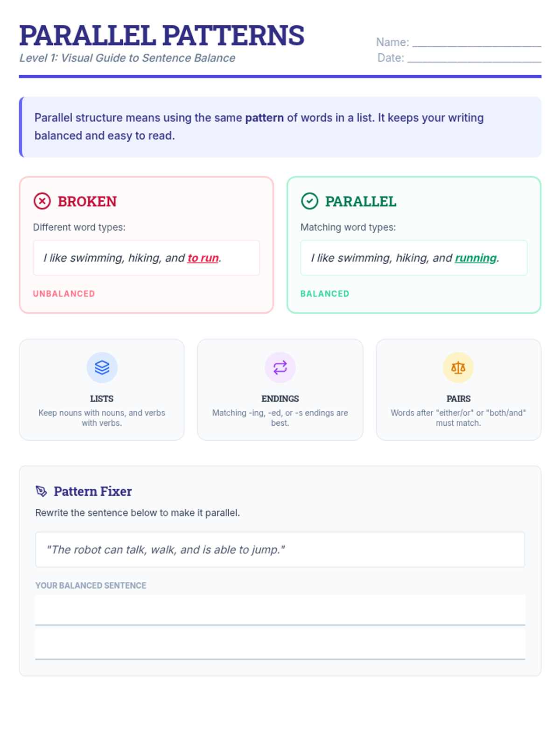Click the Date blank line
The width and height of the screenshot is (560, 747).
coord(474,58)
